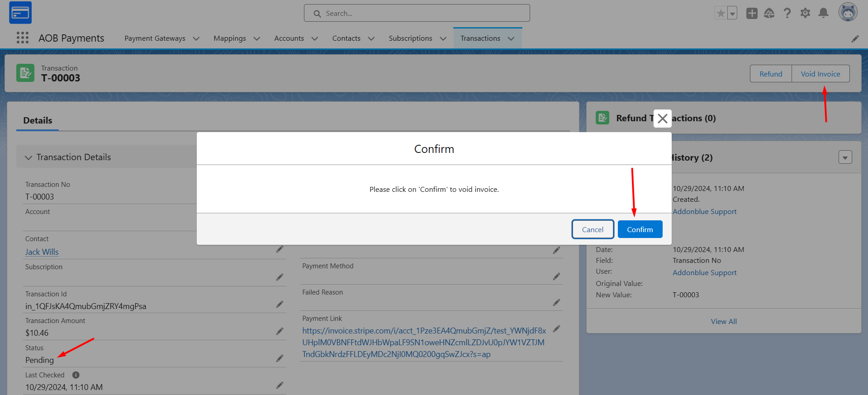Image resolution: width=868 pixels, height=395 pixels.
Task: Expand the favorites list dropdown arrow
Action: pos(732,13)
